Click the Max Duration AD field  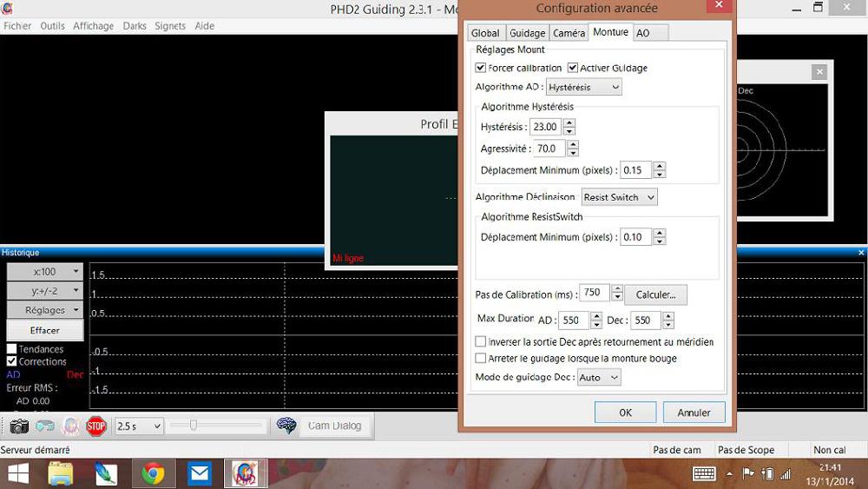coord(574,320)
